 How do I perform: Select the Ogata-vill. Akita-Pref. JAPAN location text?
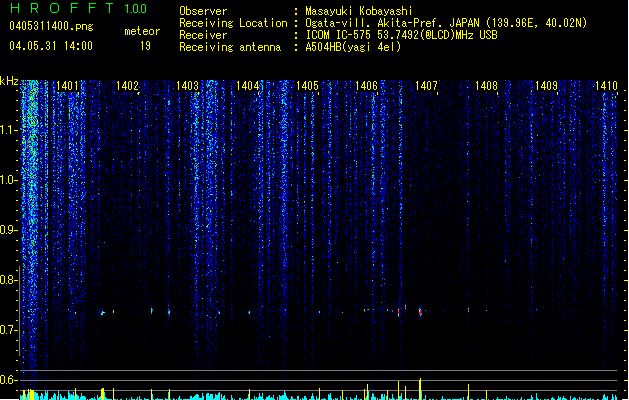click(446, 23)
